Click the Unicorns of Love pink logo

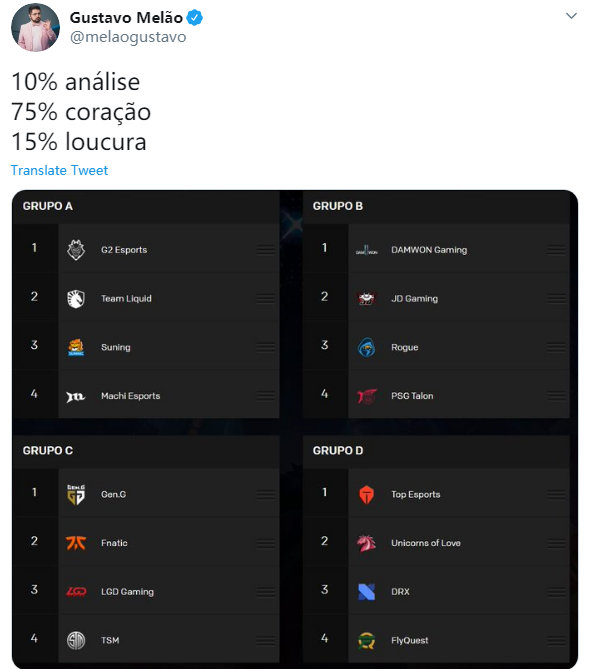[x=366, y=543]
